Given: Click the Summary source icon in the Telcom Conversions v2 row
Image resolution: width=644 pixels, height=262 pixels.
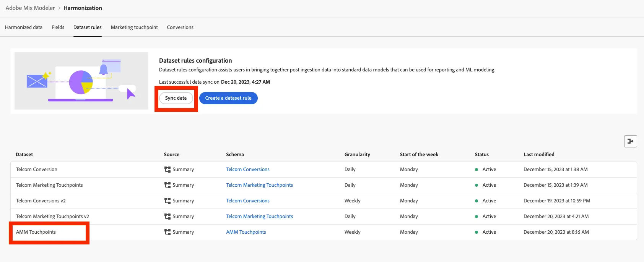Looking at the screenshot, I should click(168, 201).
